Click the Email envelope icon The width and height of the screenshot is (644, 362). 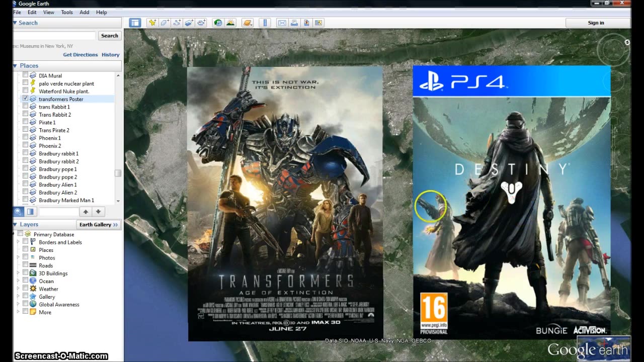[282, 23]
